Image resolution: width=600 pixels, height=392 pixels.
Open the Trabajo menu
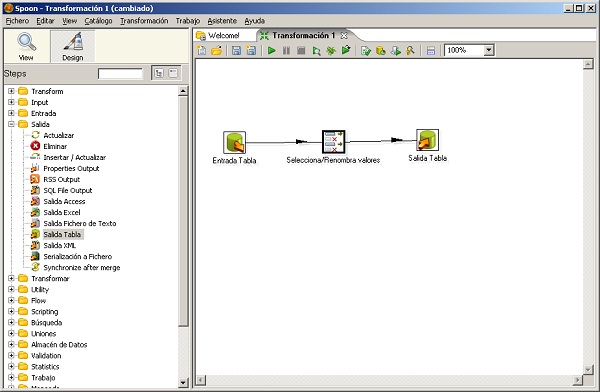(x=188, y=21)
